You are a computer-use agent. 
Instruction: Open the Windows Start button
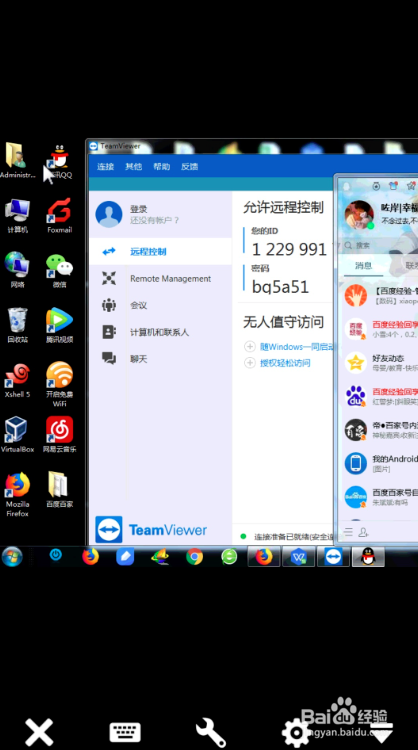pyautogui.click(x=12, y=557)
